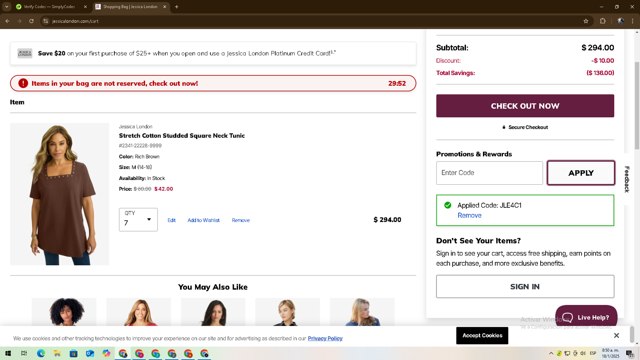This screenshot has width=640, height=360.
Task: Open the Chrome three-dot menu
Action: (x=633, y=21)
